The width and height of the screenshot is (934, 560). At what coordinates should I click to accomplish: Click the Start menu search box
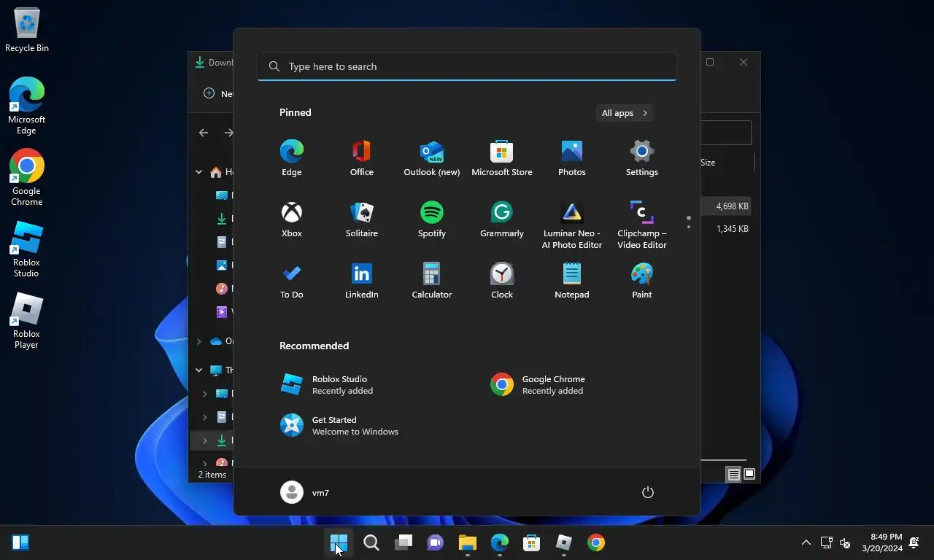467,66
